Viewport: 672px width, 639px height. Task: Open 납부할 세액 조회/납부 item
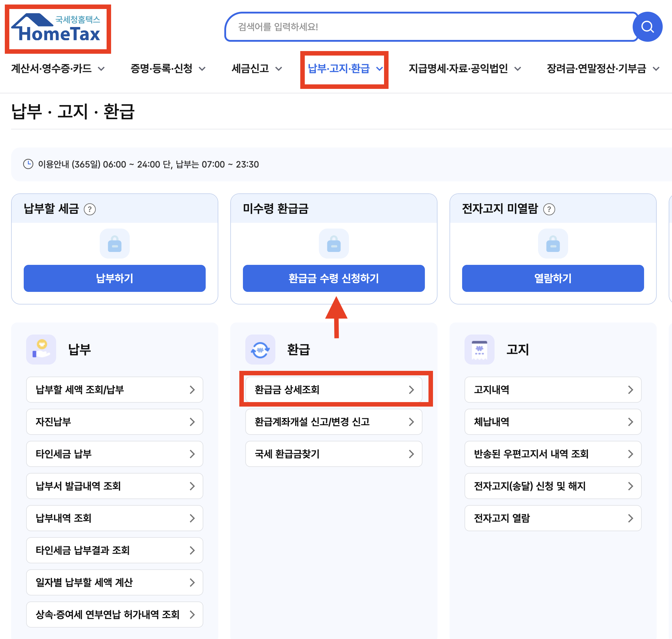114,389
